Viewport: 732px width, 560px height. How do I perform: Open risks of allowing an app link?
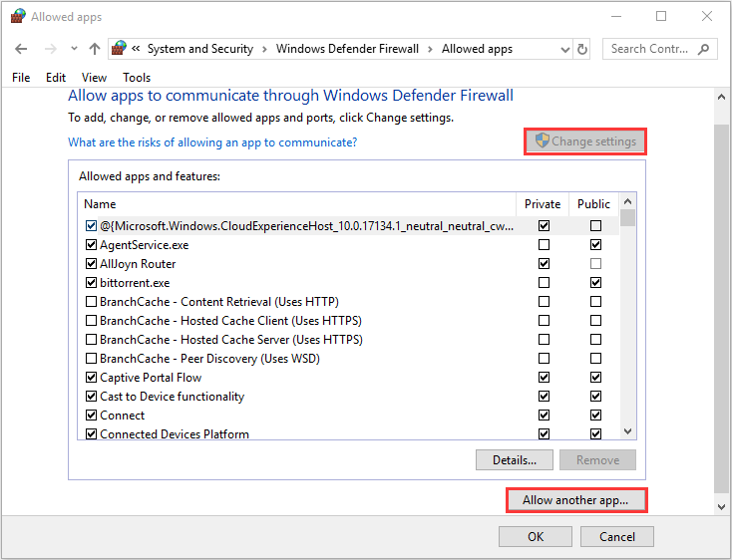click(x=212, y=142)
